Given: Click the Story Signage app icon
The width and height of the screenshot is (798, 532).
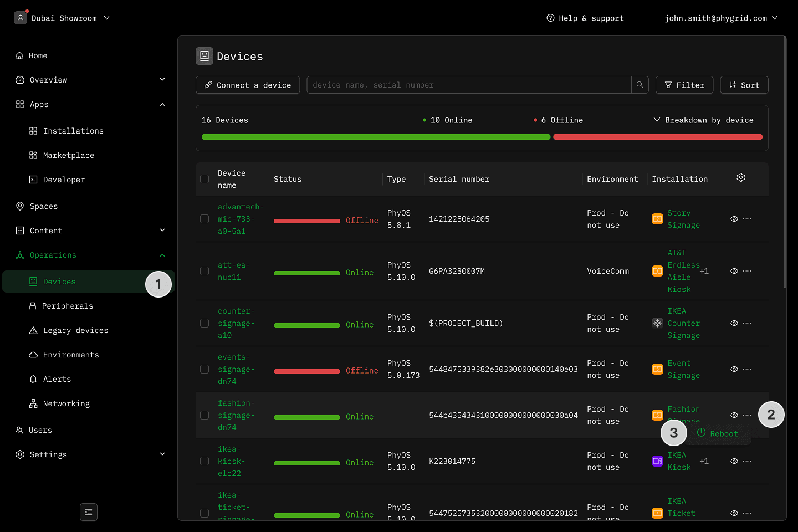Looking at the screenshot, I should (x=657, y=219).
